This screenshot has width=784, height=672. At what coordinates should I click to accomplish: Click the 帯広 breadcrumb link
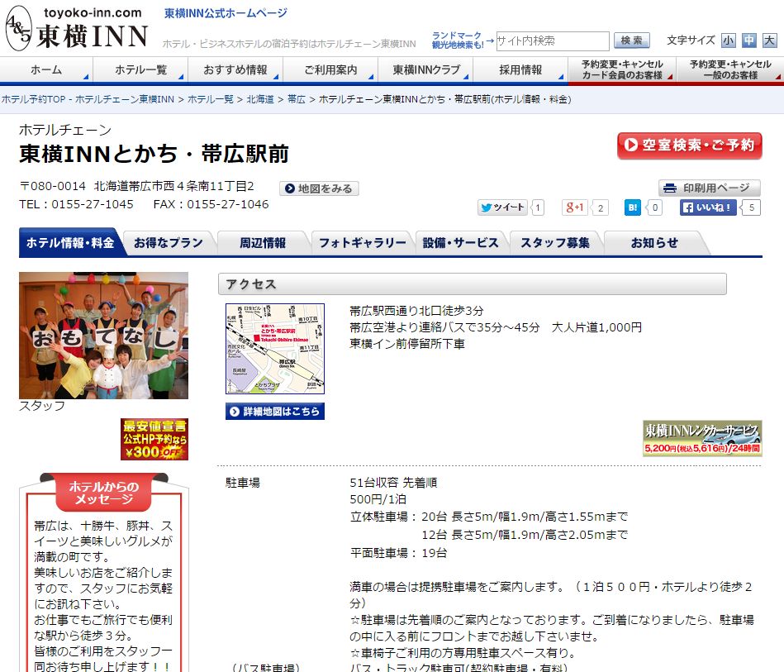coord(297,99)
